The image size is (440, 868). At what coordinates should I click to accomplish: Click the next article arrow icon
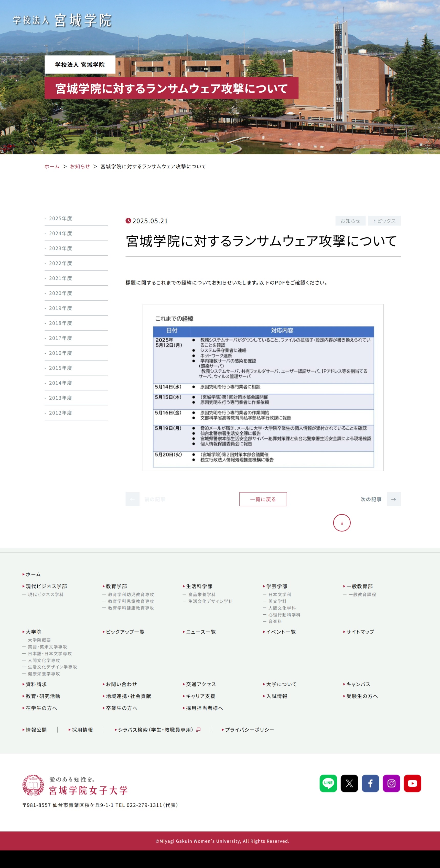pyautogui.click(x=393, y=499)
